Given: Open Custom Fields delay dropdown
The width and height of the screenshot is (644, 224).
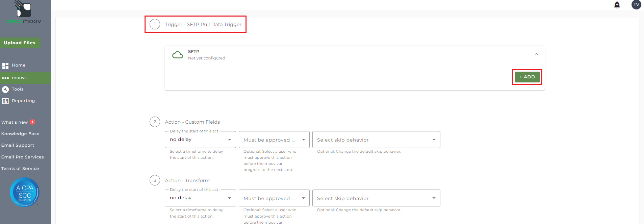Looking at the screenshot, I should coord(200,140).
